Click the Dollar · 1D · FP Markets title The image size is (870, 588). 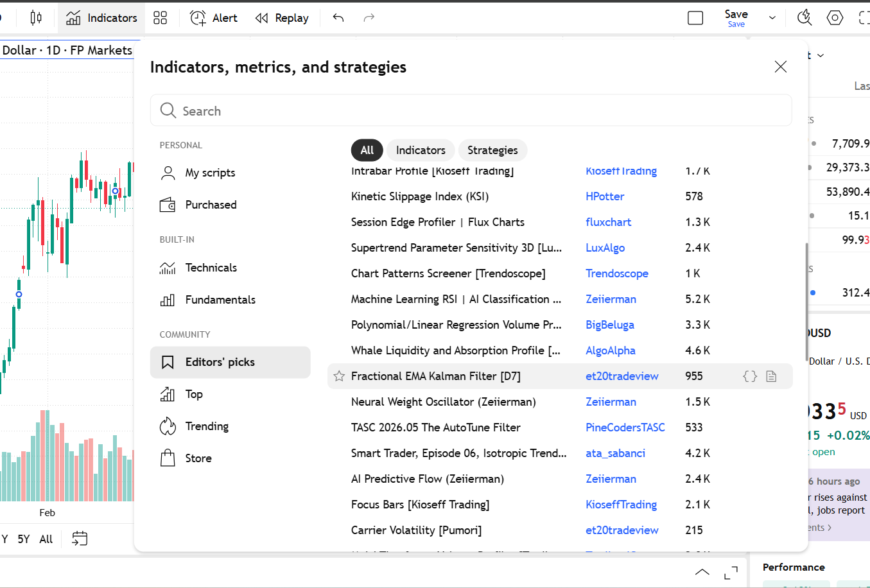(x=67, y=50)
